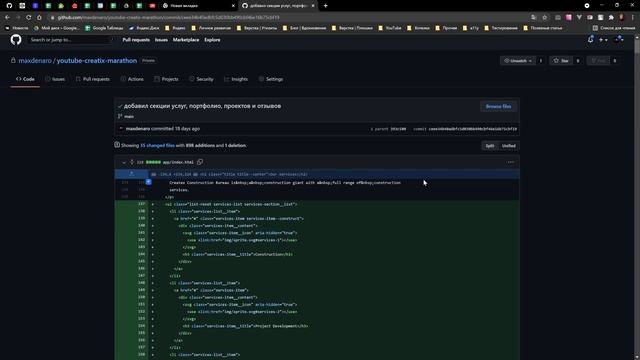Switch to the repository Issues tab
The width and height of the screenshot is (640, 360).
coord(55,79)
